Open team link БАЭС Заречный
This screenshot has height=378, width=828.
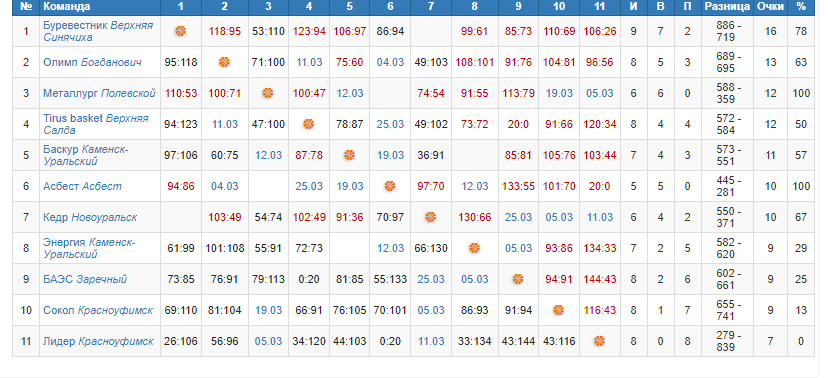85,279
